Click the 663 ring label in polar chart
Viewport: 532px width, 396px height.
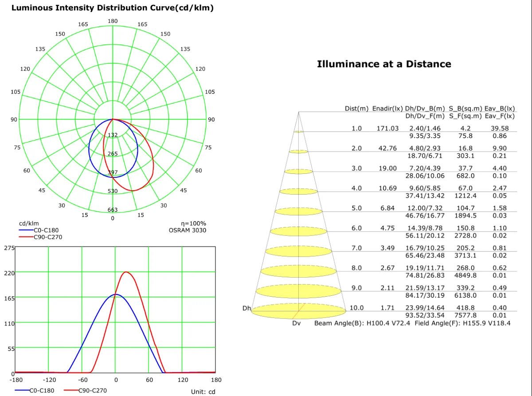(x=113, y=210)
